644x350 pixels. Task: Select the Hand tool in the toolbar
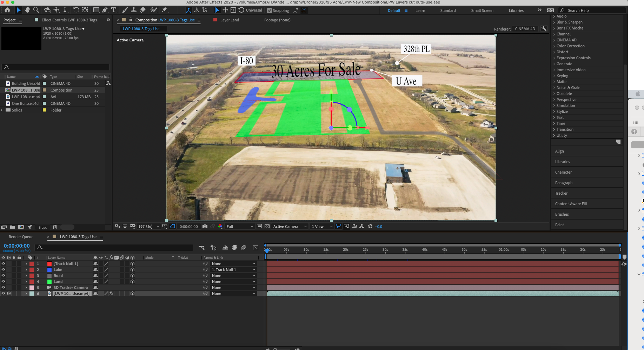tap(27, 10)
